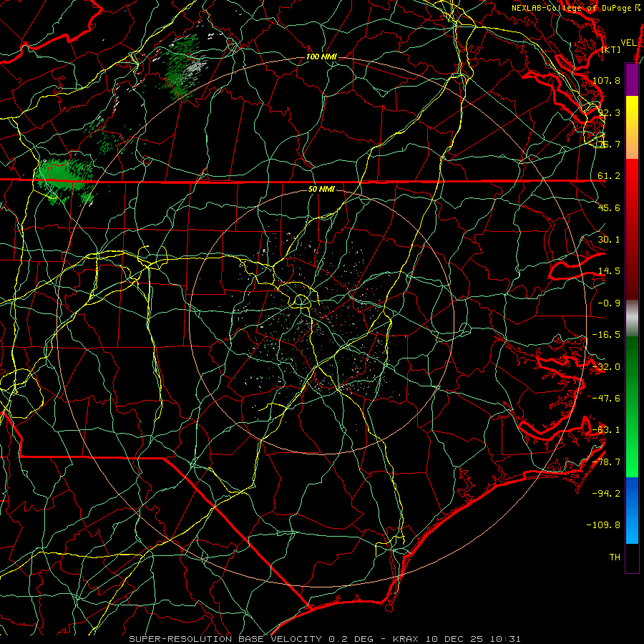Select the -94.2 value on velocity scale
644x644 pixels.
click(x=606, y=493)
